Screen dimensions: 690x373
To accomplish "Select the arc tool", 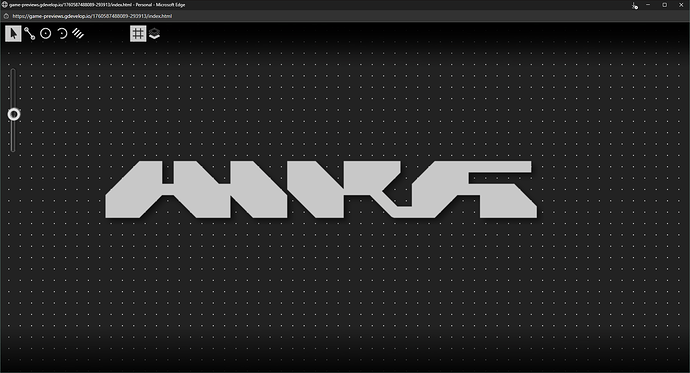I will 62,34.
